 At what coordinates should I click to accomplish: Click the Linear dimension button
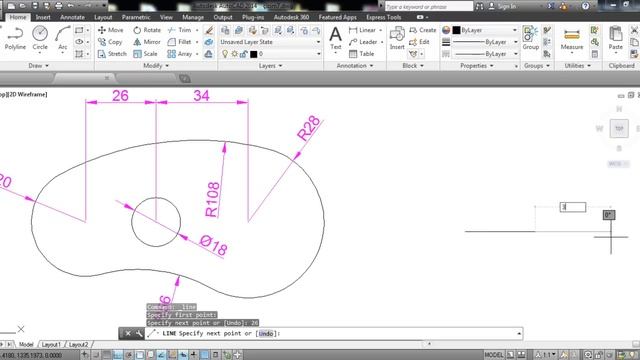click(362, 30)
